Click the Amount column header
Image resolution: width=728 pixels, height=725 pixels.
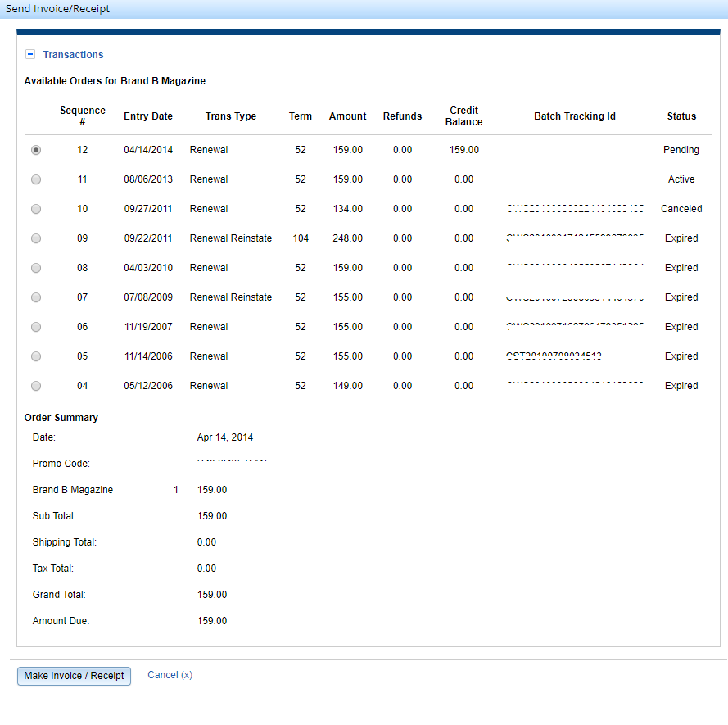[347, 116]
